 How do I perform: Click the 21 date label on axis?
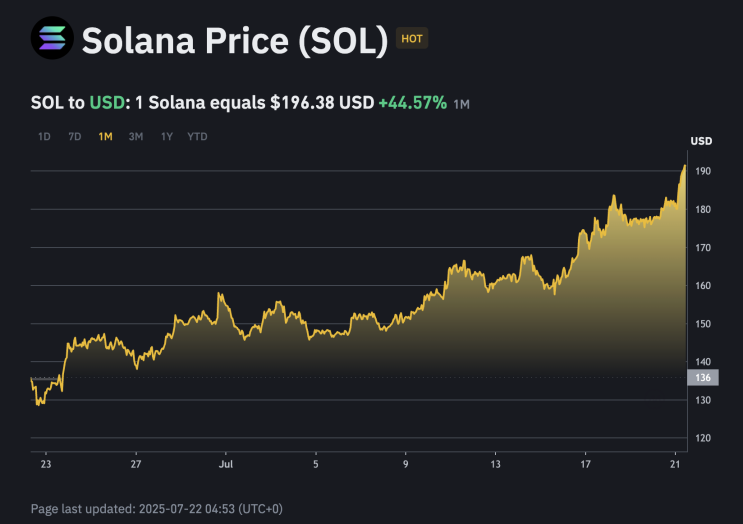pyautogui.click(x=676, y=464)
